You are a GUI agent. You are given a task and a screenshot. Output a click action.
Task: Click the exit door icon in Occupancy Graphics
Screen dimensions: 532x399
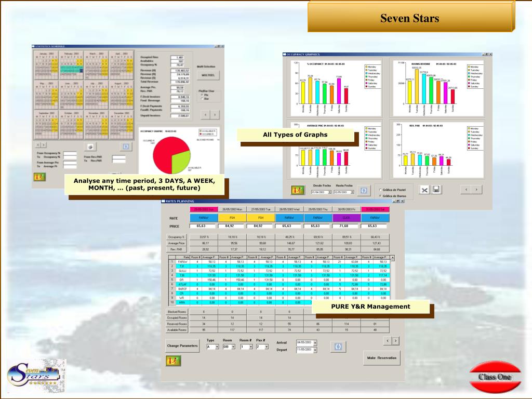pos(298,190)
